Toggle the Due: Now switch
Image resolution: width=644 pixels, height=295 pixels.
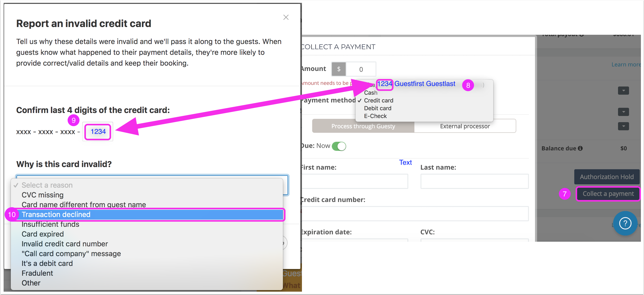point(339,146)
